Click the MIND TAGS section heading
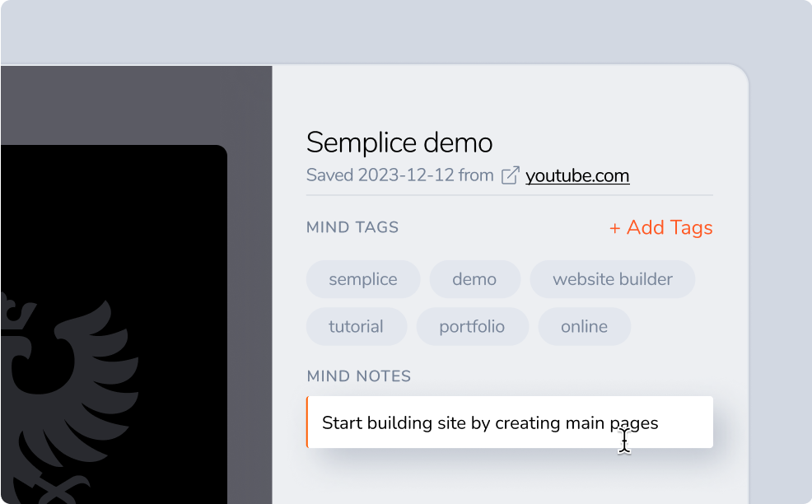Screen dimensions: 812x504 pos(352,227)
